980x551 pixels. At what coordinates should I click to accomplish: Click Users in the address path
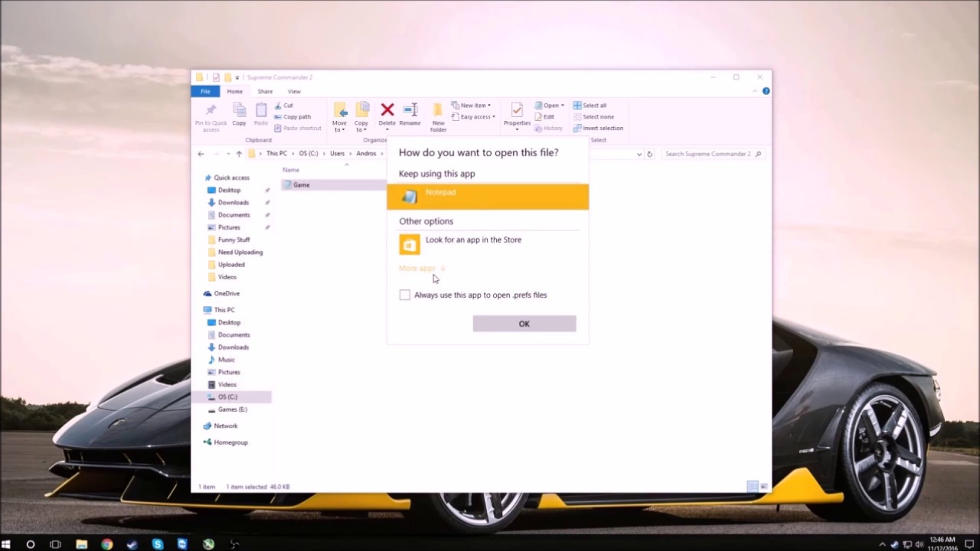pos(337,154)
